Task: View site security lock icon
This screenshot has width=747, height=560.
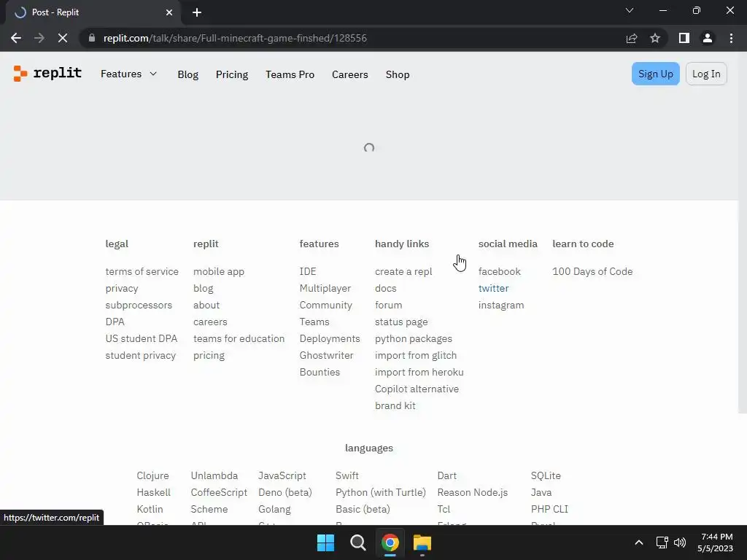Action: pyautogui.click(x=92, y=38)
